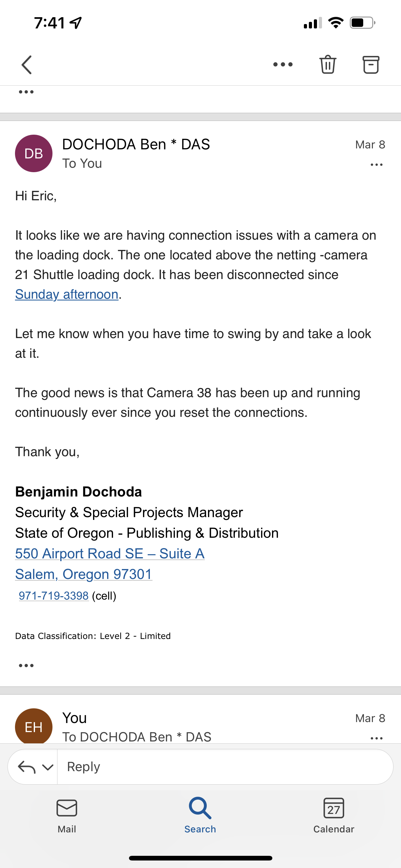This screenshot has width=401, height=868.
Task: Open message options on your Mar 8 reply
Action: point(376,738)
